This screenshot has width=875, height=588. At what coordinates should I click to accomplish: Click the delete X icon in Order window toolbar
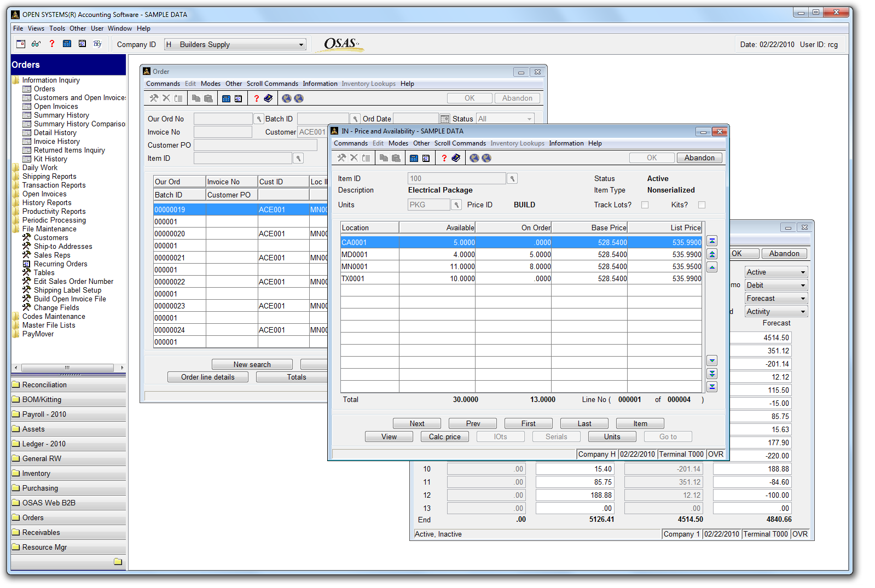[x=166, y=98]
